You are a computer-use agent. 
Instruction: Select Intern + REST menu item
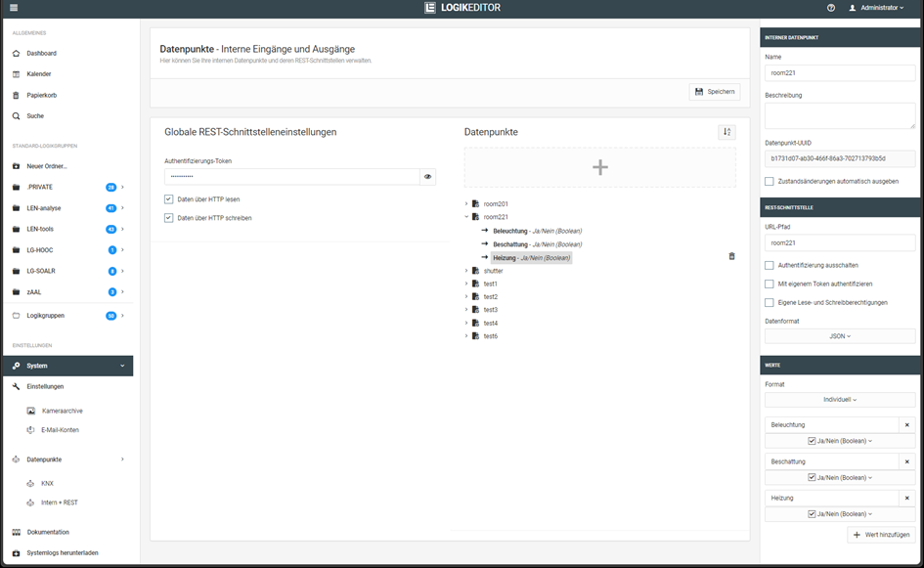(x=61, y=502)
